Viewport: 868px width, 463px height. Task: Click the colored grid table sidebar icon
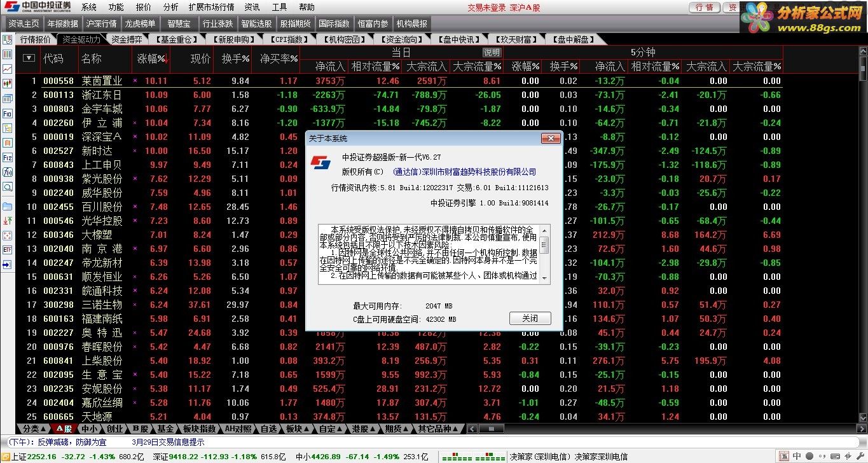point(8,54)
